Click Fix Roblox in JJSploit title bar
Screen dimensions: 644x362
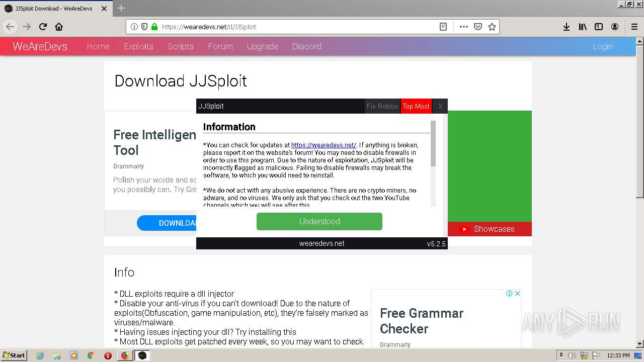382,106
